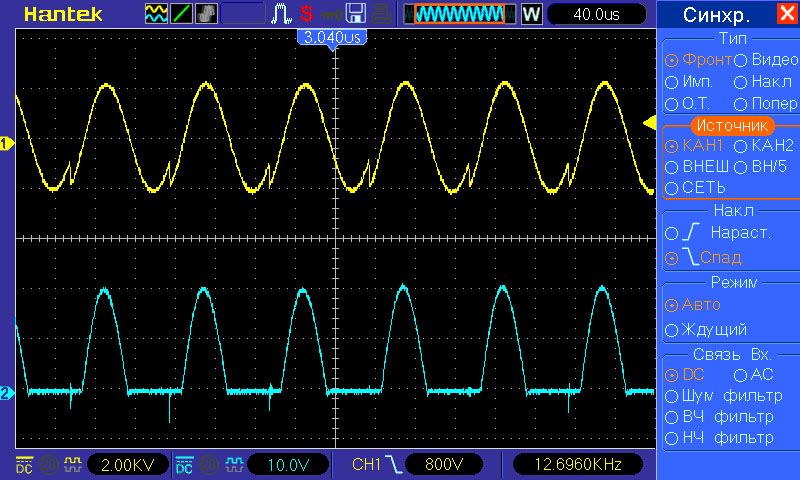Select Накл slope trigger type
The width and height of the screenshot is (800, 480).
click(763, 82)
